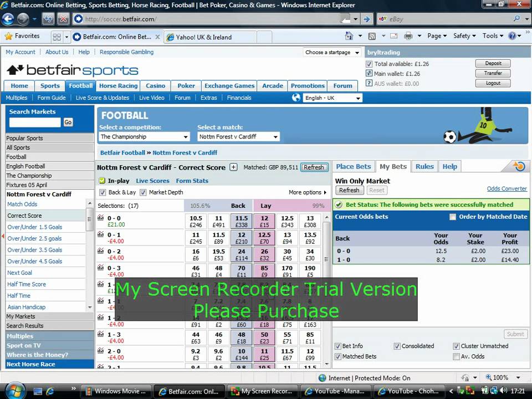The image size is (532, 399).
Task: Click the market Refresh button beside Matched GBP
Action: 314,167
